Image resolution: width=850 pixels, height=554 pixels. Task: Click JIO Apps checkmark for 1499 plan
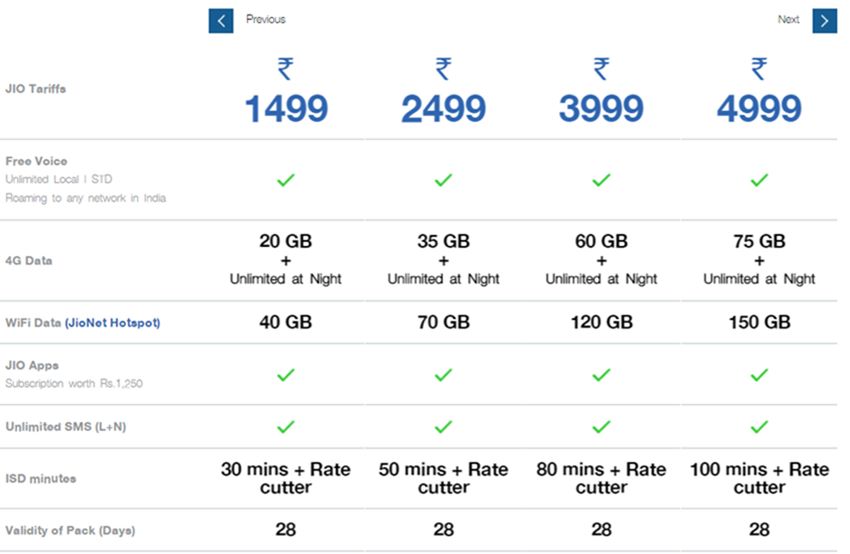point(286,375)
